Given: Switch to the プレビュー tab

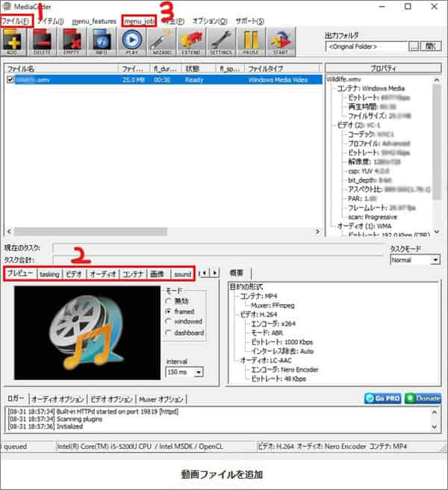Looking at the screenshot, I should tap(20, 273).
